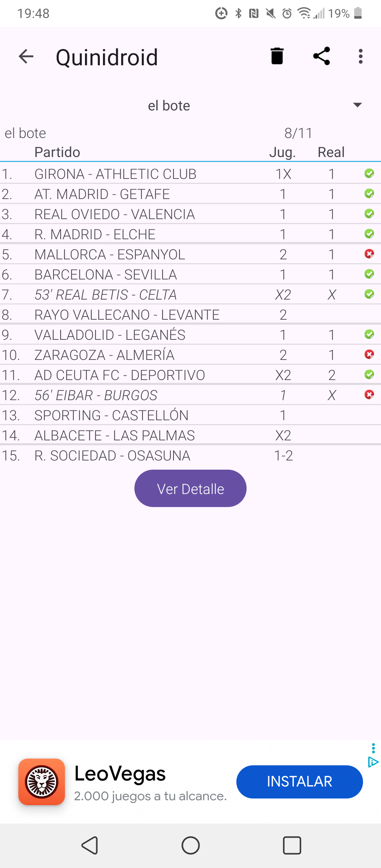Viewport: 381px width, 868px height.
Task: Open Android recent apps square button
Action: pyautogui.click(x=292, y=845)
